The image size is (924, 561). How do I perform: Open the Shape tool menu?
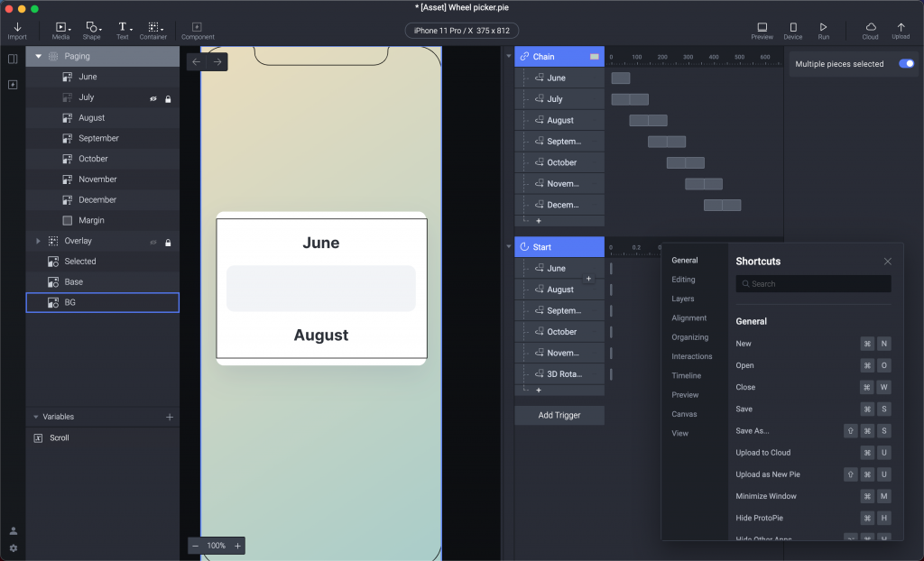coord(92,31)
